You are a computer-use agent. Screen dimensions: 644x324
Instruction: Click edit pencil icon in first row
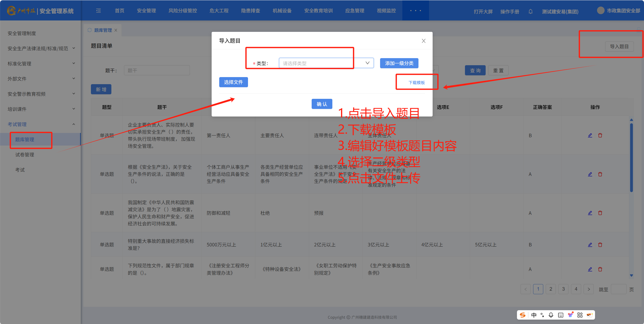pos(590,135)
